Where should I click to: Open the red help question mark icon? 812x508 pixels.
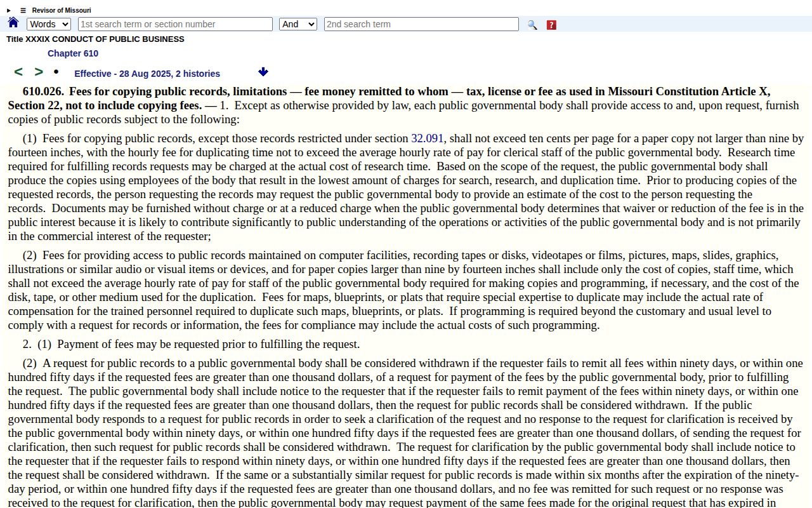[551, 25]
